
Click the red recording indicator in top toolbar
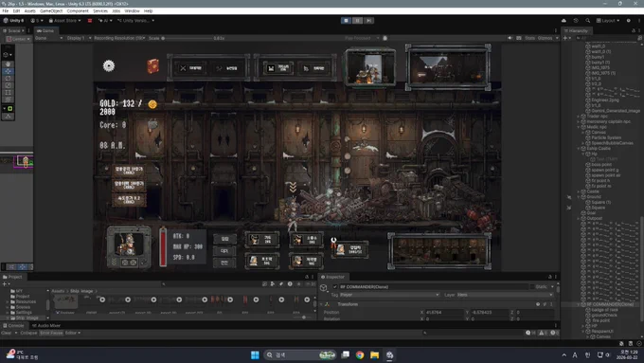(x=90, y=21)
